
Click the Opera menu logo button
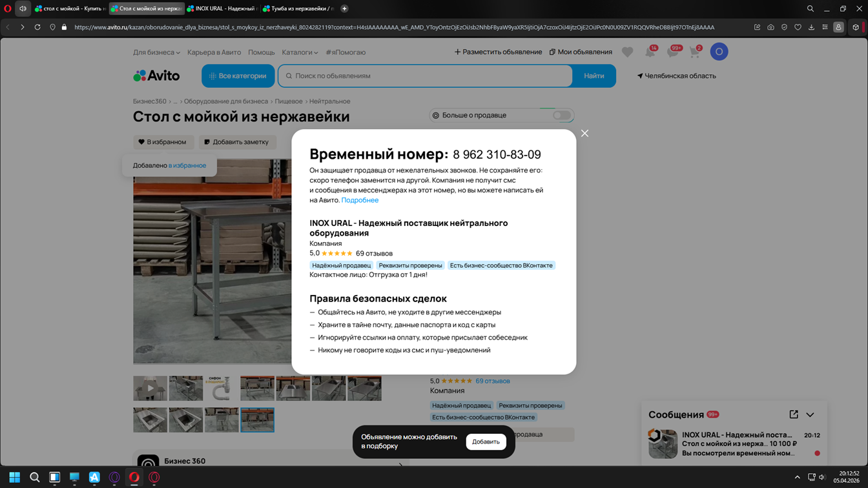8,8
